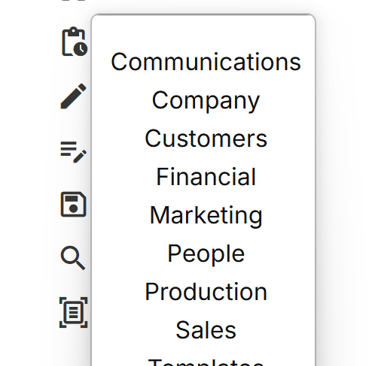Image resolution: width=375 pixels, height=366 pixels.
Task: Activate the sidebar search magnifier
Action: click(x=73, y=258)
